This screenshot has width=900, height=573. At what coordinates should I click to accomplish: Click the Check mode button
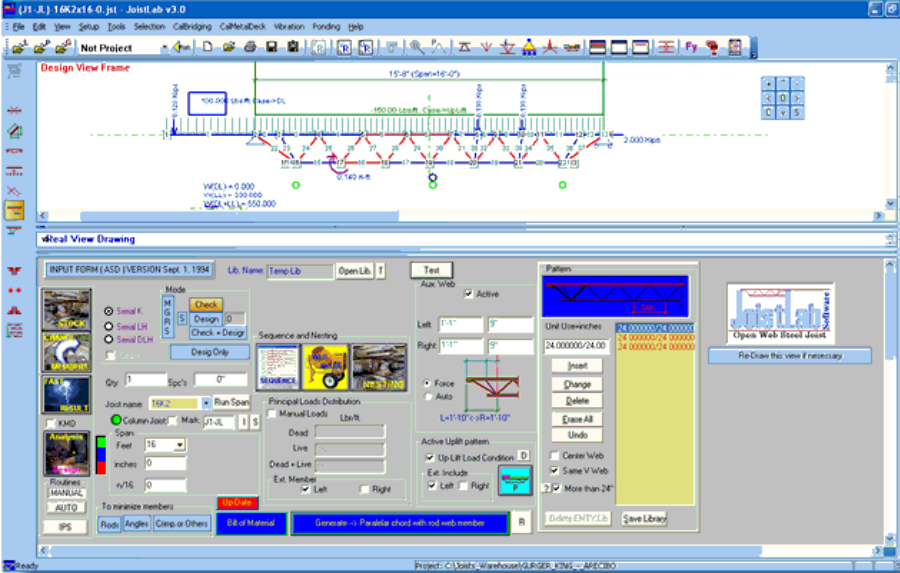click(205, 305)
